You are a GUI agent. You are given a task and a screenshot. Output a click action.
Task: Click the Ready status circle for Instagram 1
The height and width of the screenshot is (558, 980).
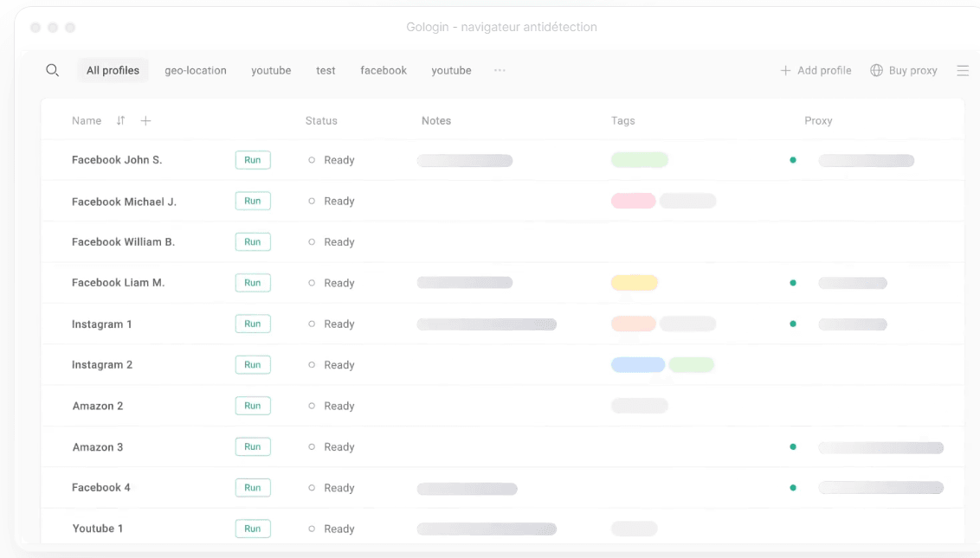[x=312, y=324]
